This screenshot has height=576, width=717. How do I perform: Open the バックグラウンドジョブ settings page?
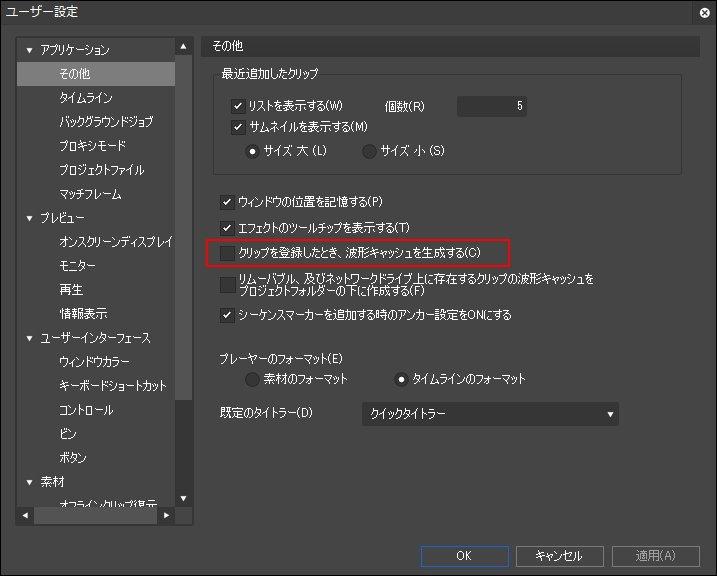pos(106,122)
